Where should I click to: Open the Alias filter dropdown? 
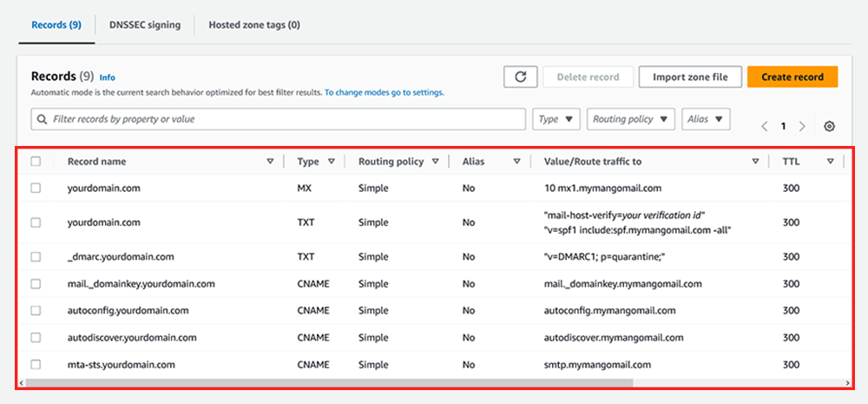pos(706,119)
